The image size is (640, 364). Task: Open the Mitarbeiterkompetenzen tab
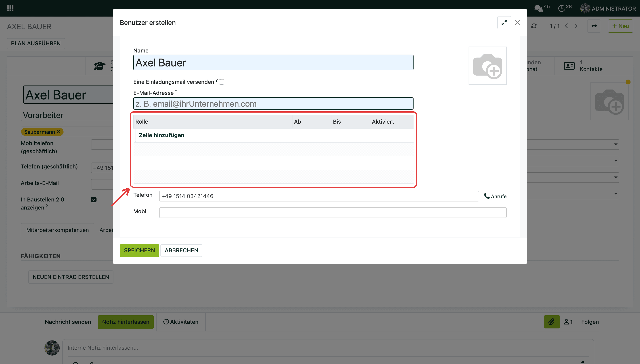tap(58, 230)
